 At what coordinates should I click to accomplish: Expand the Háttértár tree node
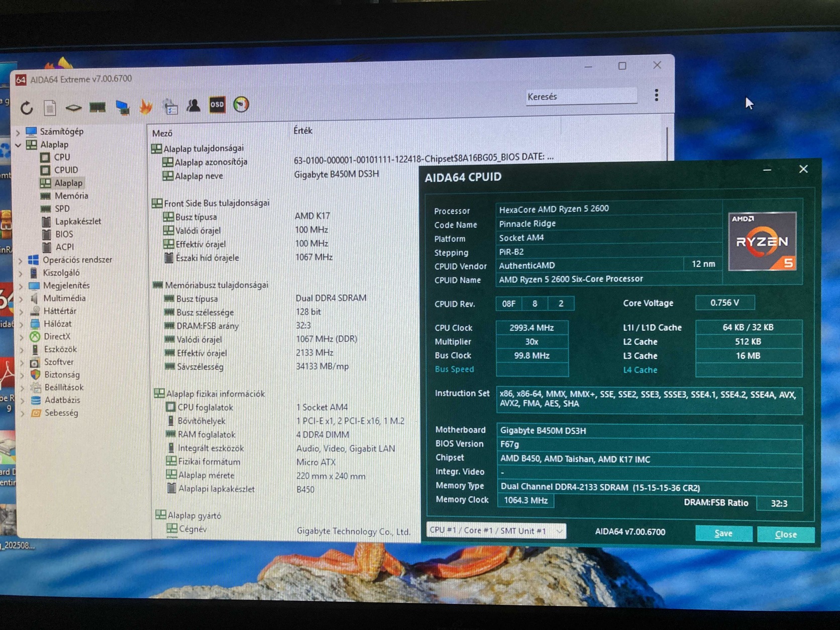(21, 311)
